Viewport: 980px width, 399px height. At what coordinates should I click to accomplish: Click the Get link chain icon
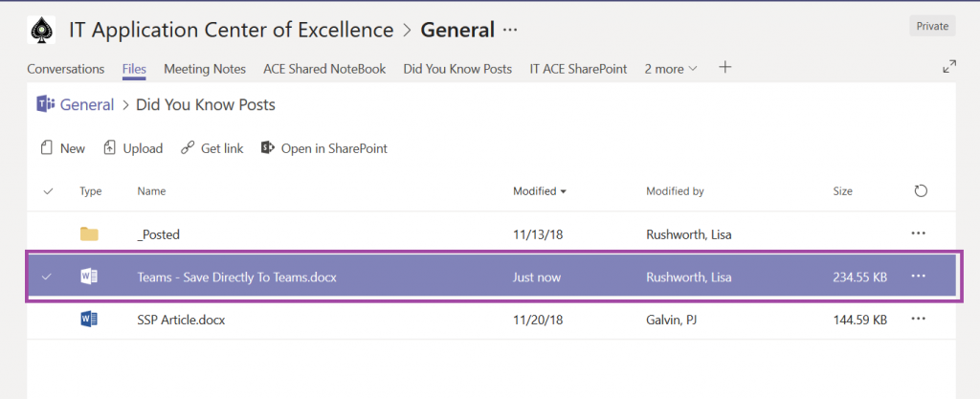[188, 148]
